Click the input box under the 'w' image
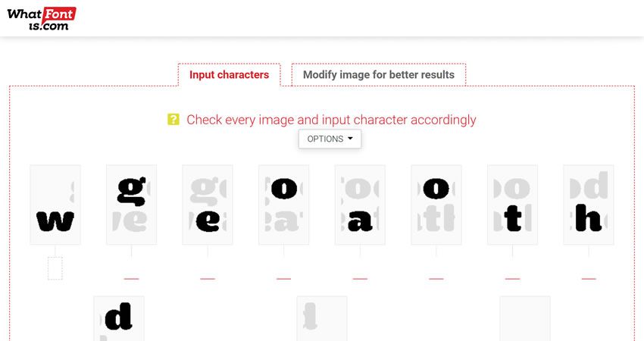The height and width of the screenshot is (341, 644). point(55,268)
